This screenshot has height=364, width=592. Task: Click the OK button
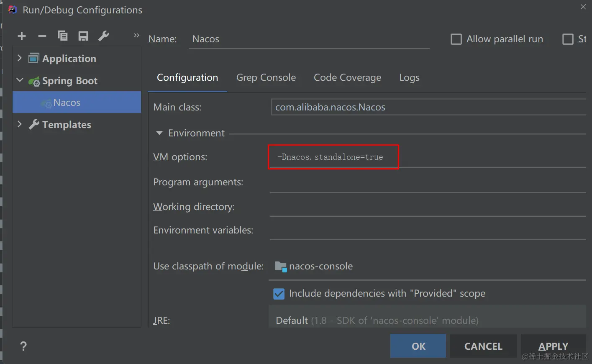[x=418, y=346]
